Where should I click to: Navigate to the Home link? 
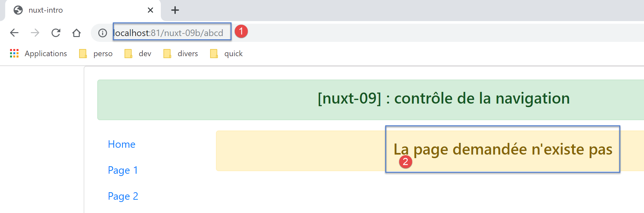122,144
